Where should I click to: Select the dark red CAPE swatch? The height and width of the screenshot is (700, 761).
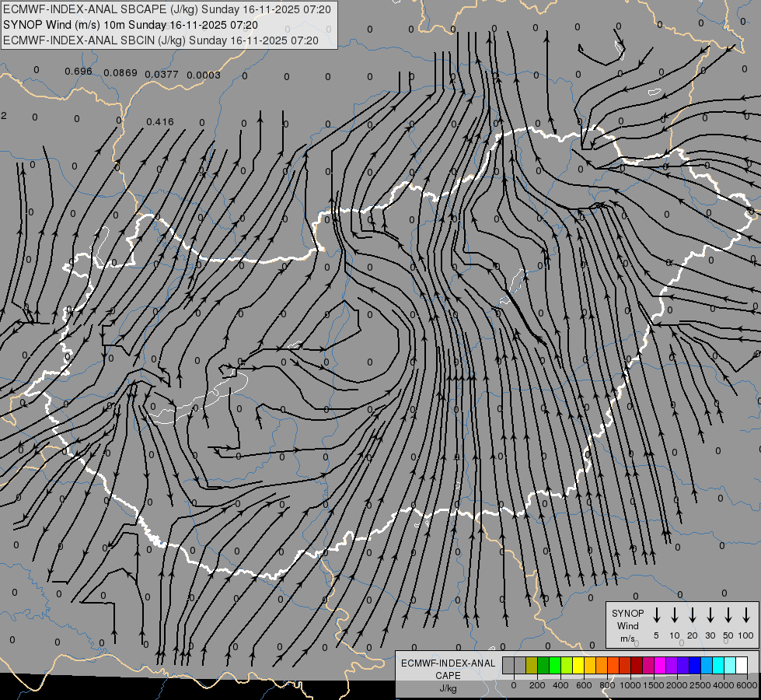click(x=637, y=665)
